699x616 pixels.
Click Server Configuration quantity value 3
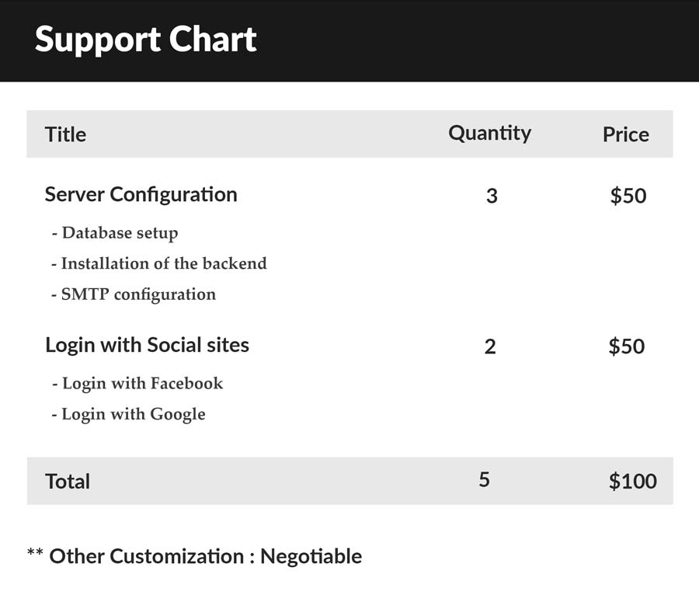coord(492,196)
